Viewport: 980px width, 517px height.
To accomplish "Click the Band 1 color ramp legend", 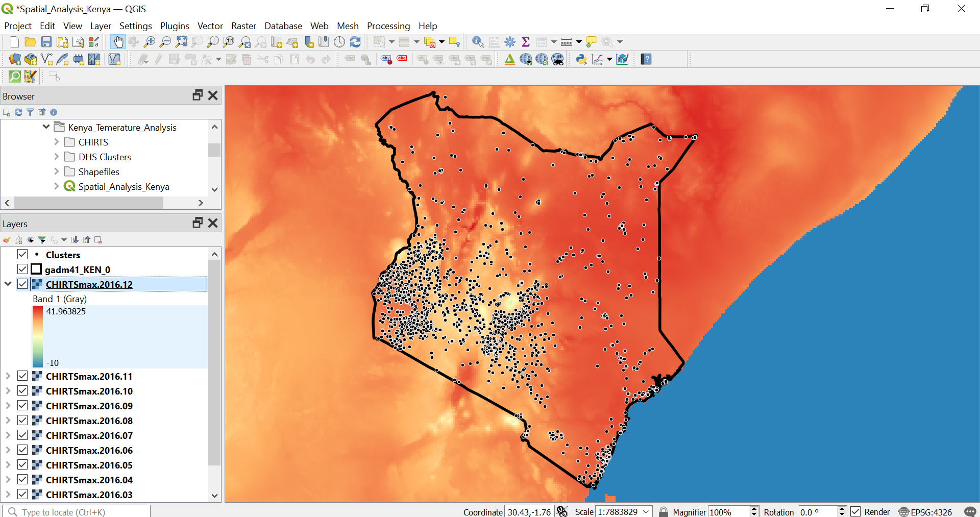I will (x=38, y=337).
